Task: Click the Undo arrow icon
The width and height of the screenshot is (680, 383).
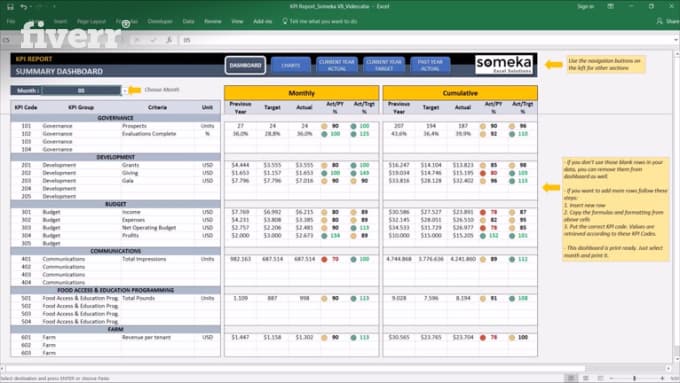Action: (x=23, y=7)
